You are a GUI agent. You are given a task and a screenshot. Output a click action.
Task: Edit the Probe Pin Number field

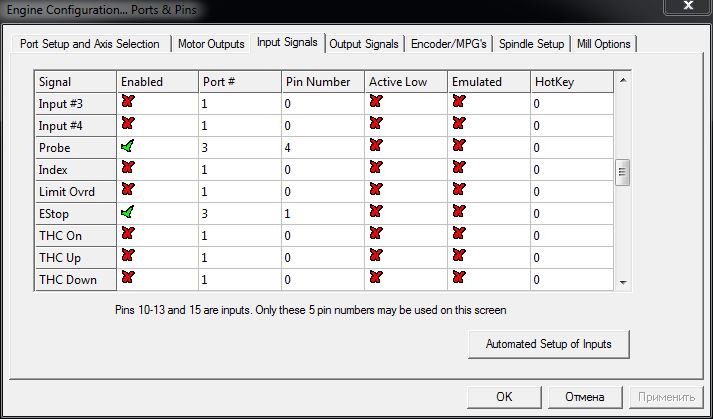[321, 147]
